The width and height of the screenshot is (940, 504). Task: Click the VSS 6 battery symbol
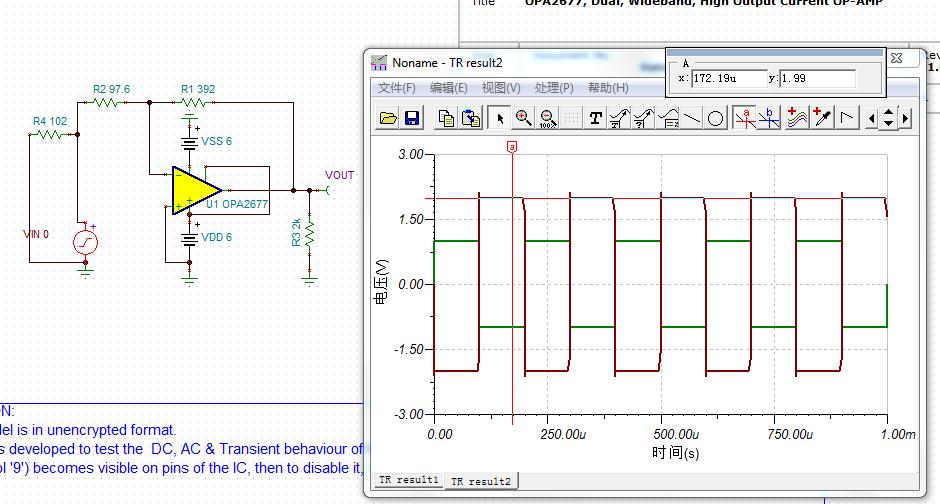click(x=189, y=142)
